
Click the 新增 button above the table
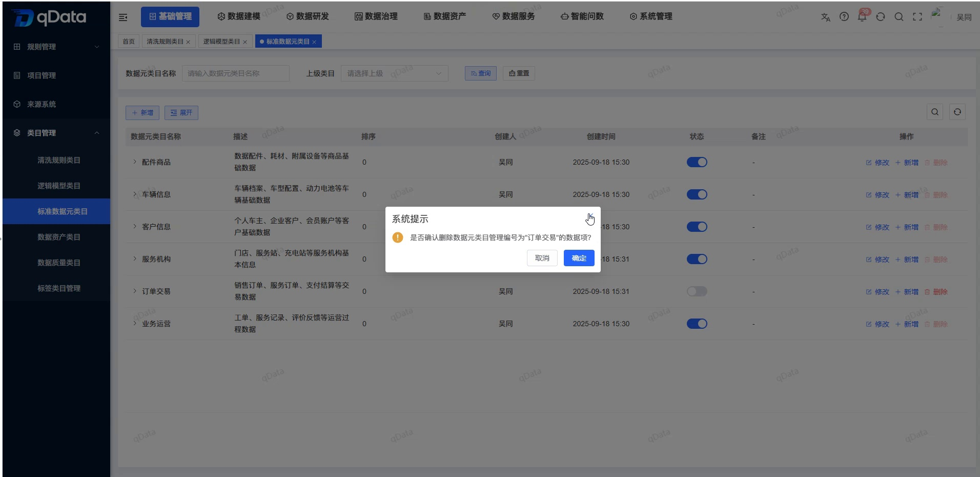click(142, 113)
